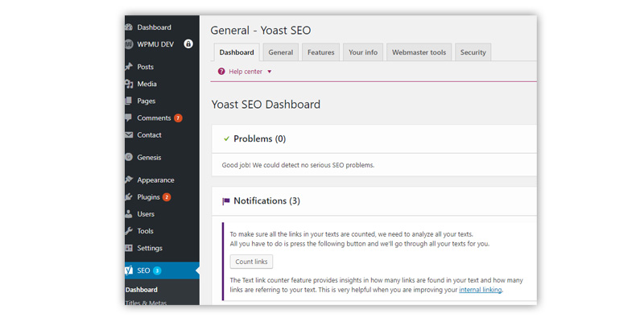Open Titles & Metas submenu item
644x322 pixels.
click(147, 303)
